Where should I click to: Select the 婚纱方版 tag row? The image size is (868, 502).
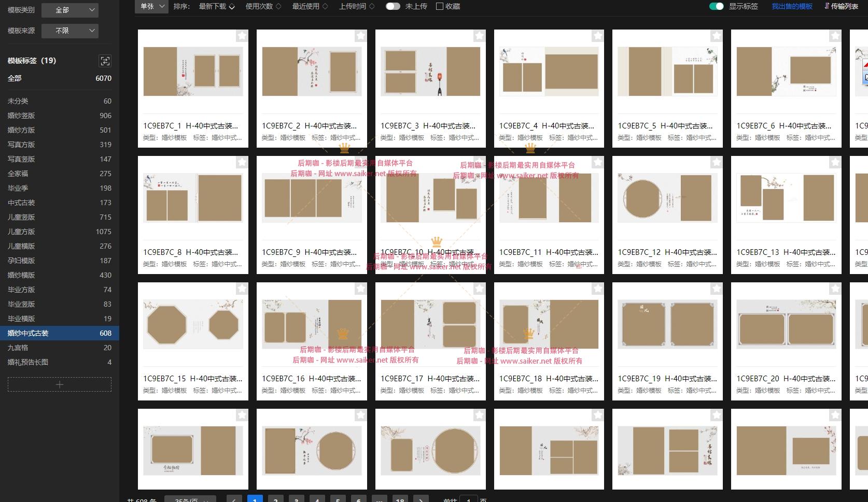point(60,130)
